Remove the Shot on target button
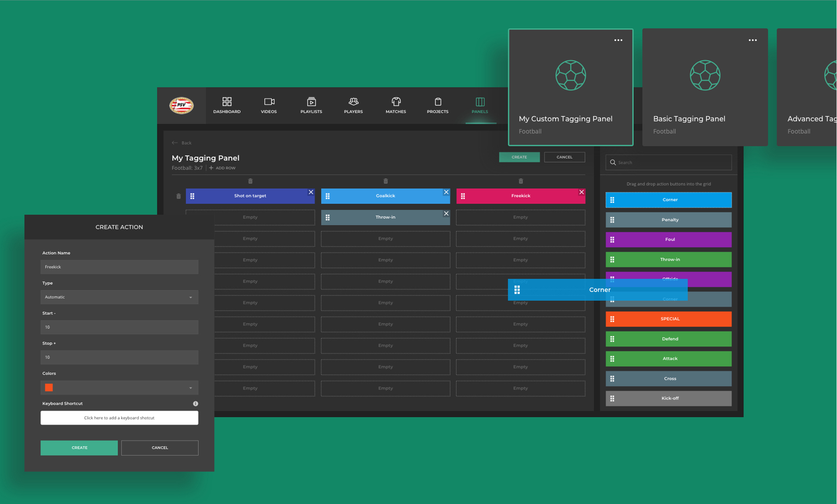This screenshot has height=504, width=837. pos(311,192)
